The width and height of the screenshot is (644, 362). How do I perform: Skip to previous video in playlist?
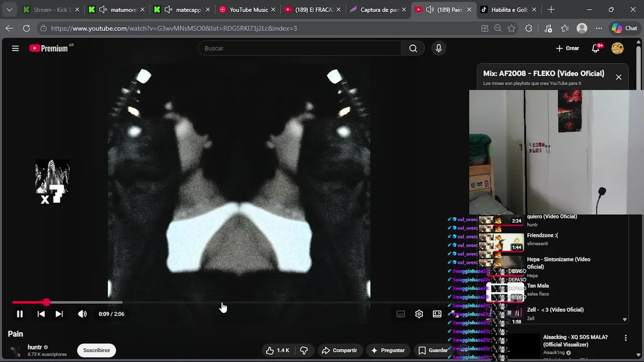click(41, 314)
